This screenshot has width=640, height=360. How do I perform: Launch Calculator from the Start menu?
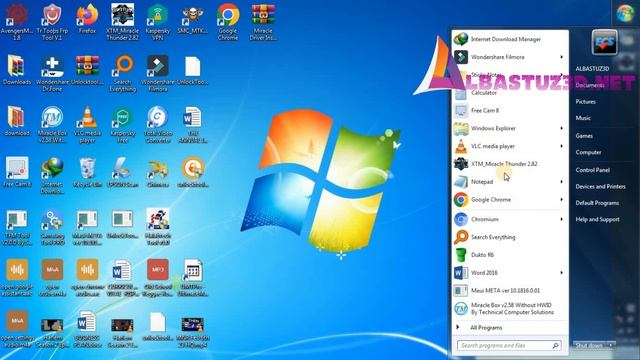coord(510,93)
